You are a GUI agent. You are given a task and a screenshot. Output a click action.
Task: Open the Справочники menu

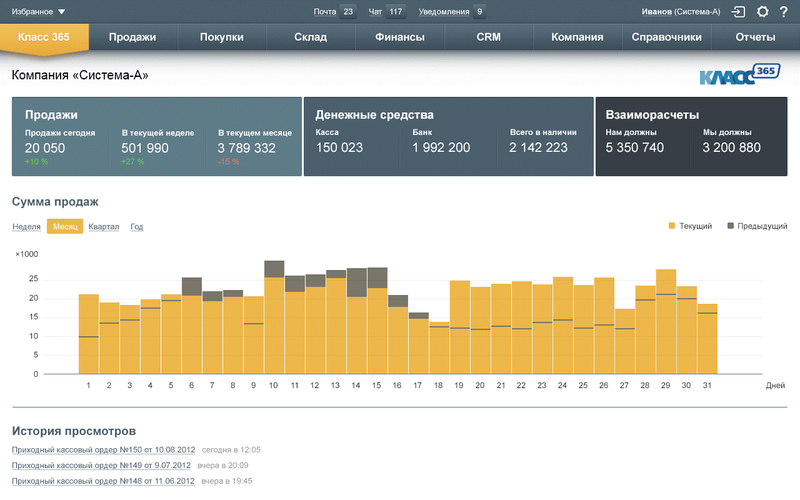[666, 37]
